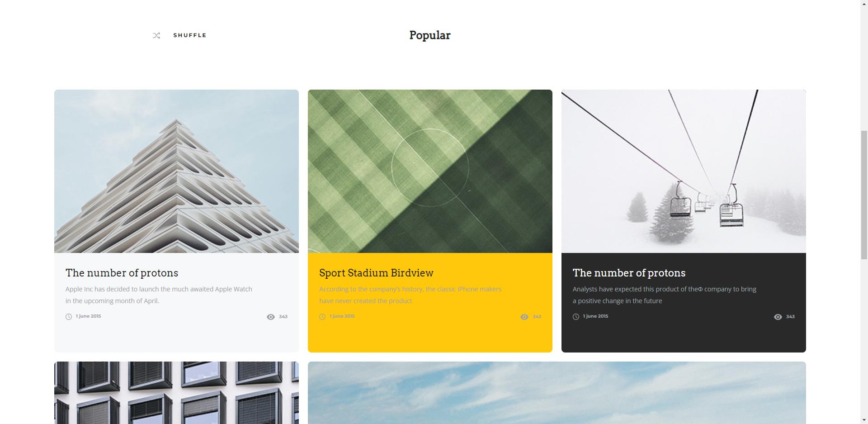Click the eye views icon on the dark card
Screen dimensions: 868x424
point(778,317)
